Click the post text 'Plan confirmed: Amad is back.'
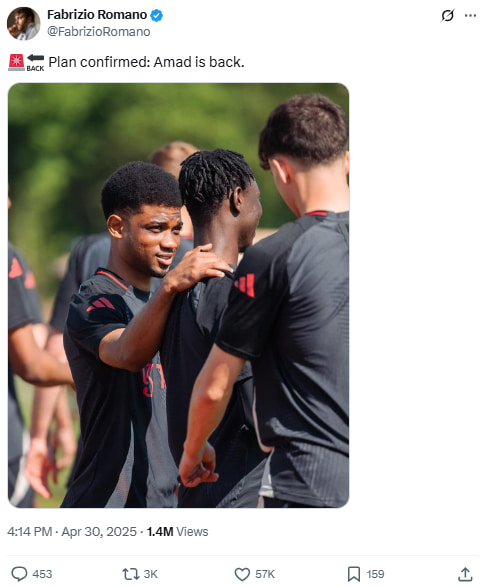Screen dimensions: 480x587 pos(146,62)
